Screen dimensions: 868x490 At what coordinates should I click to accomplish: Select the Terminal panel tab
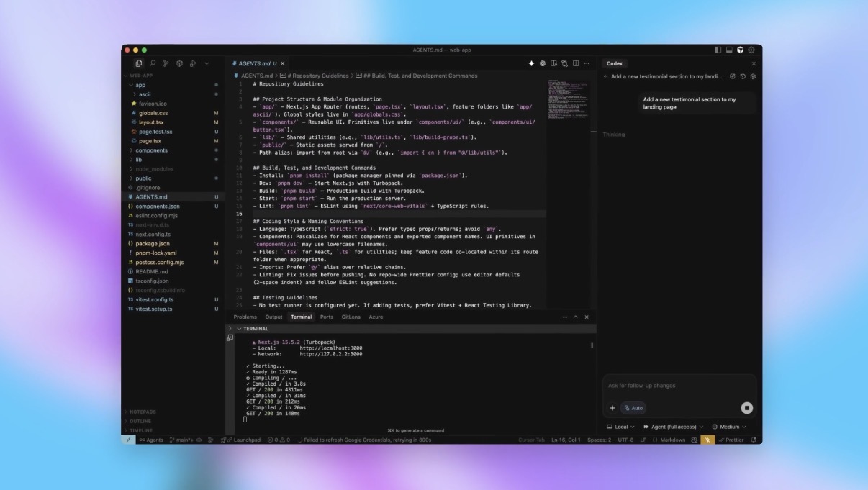pyautogui.click(x=301, y=317)
